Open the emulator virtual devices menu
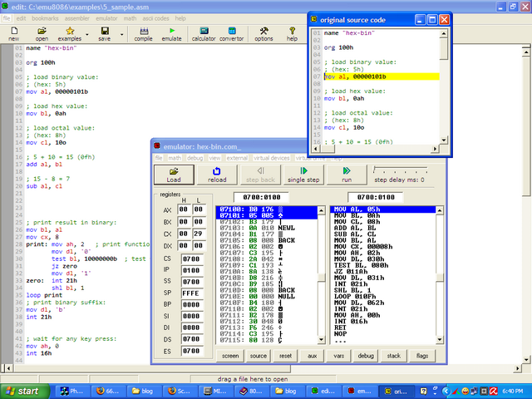The height and width of the screenshot is (399, 532). [x=272, y=158]
